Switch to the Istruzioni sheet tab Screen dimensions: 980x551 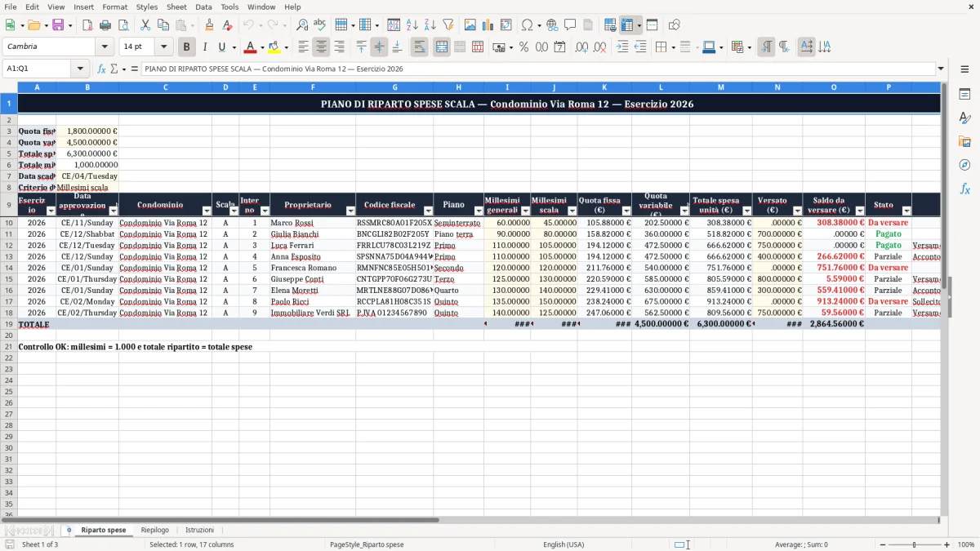[x=199, y=530]
